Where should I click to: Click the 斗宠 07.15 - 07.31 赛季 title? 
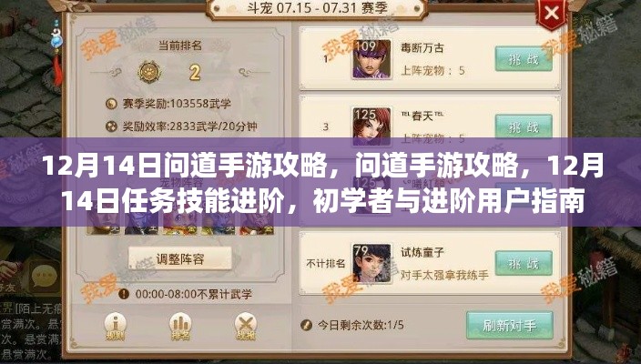pyautogui.click(x=317, y=8)
